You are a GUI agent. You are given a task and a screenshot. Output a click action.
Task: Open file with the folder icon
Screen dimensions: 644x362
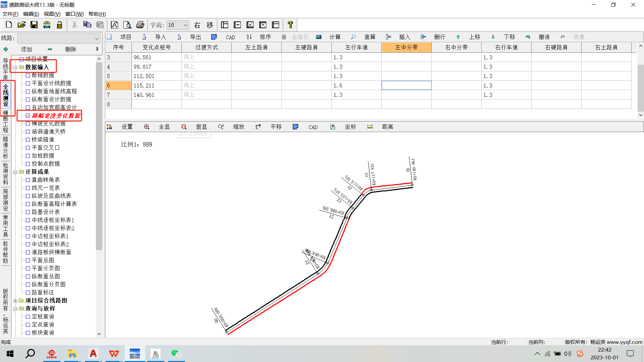21,25
